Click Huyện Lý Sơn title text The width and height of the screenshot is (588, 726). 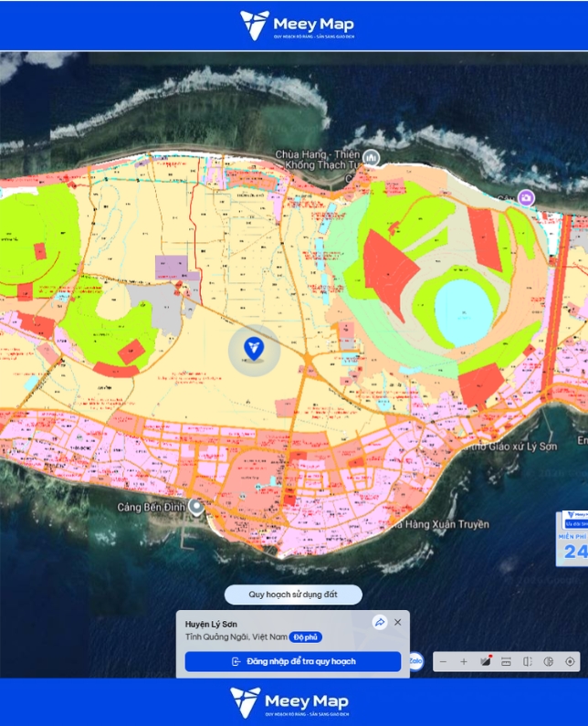[x=211, y=624]
